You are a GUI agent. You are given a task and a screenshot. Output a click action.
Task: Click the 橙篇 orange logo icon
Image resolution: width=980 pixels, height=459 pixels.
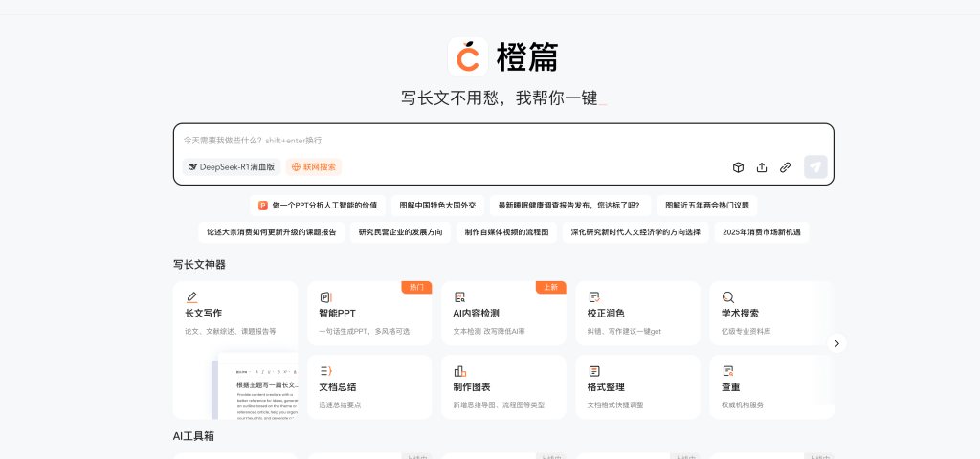click(467, 56)
